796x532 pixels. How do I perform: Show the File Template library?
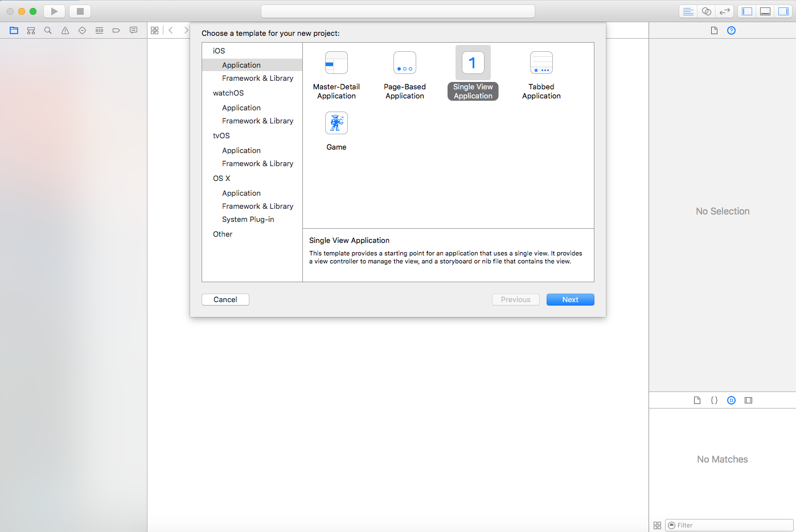[x=697, y=400]
